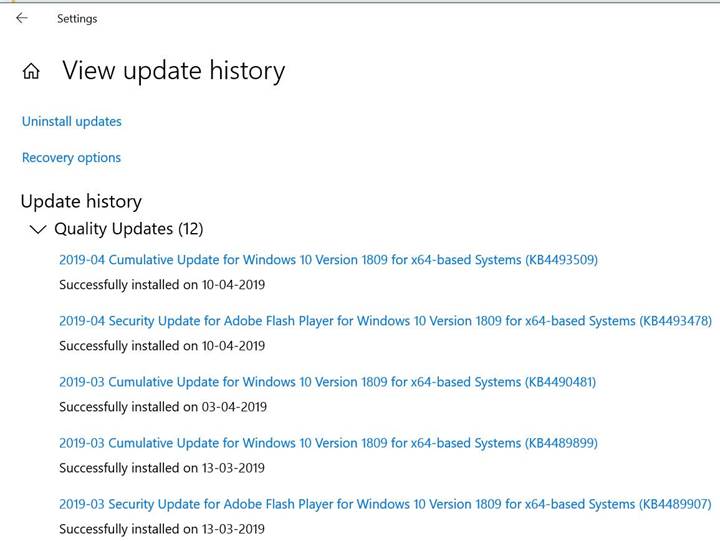Select the 03-04-2019 installation status text
The width and height of the screenshot is (720, 541).
tap(162, 407)
